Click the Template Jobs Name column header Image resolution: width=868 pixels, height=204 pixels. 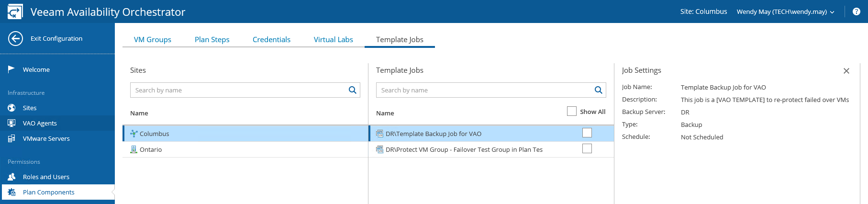[385, 113]
